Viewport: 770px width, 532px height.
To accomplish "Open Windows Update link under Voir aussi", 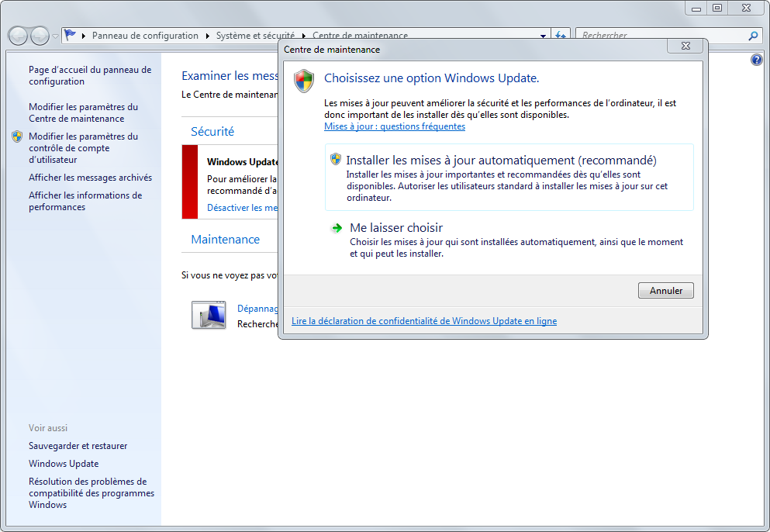I will coord(64,463).
